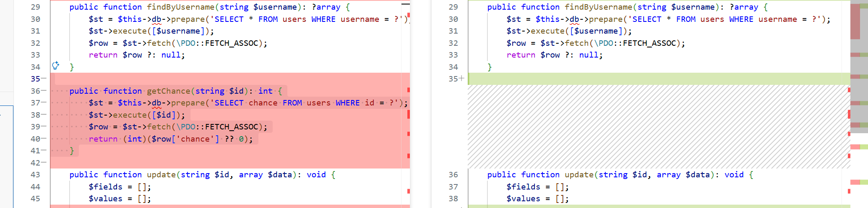
Task: Click findByUsername in the left diff pane
Action: pyautogui.click(x=180, y=7)
